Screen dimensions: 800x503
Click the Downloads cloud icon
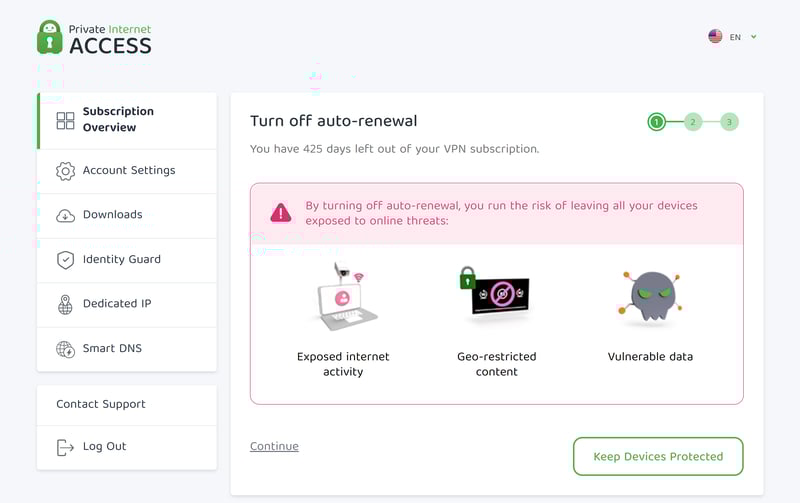point(65,216)
